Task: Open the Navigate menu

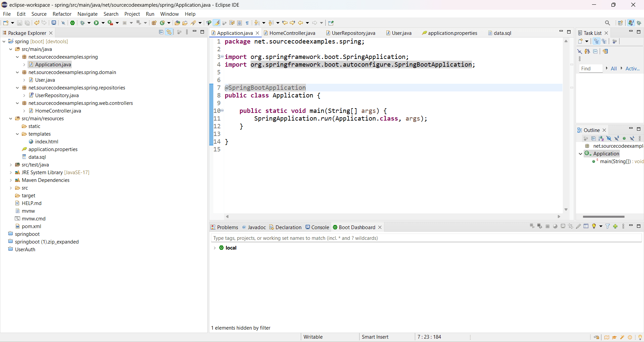Action: pyautogui.click(x=88, y=14)
